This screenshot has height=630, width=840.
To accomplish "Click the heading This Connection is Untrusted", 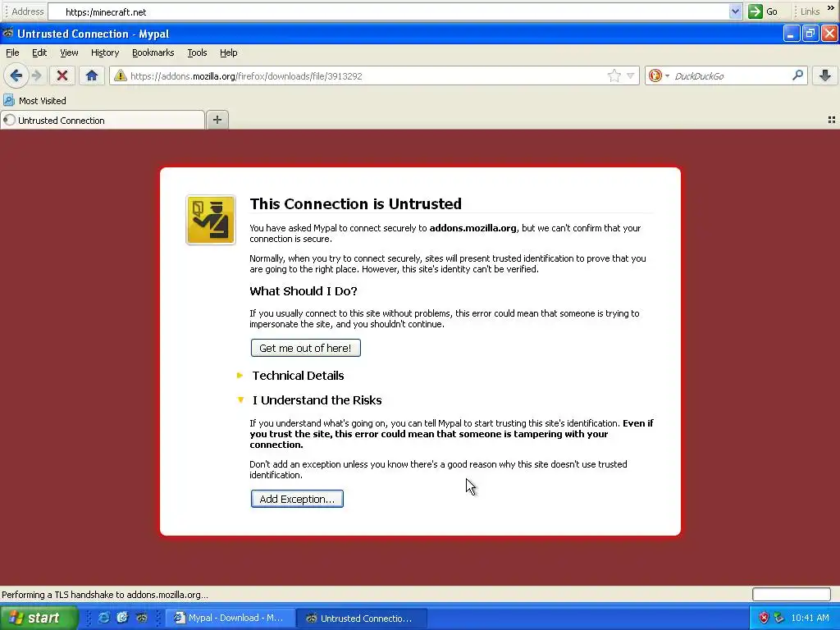I will (x=356, y=203).
